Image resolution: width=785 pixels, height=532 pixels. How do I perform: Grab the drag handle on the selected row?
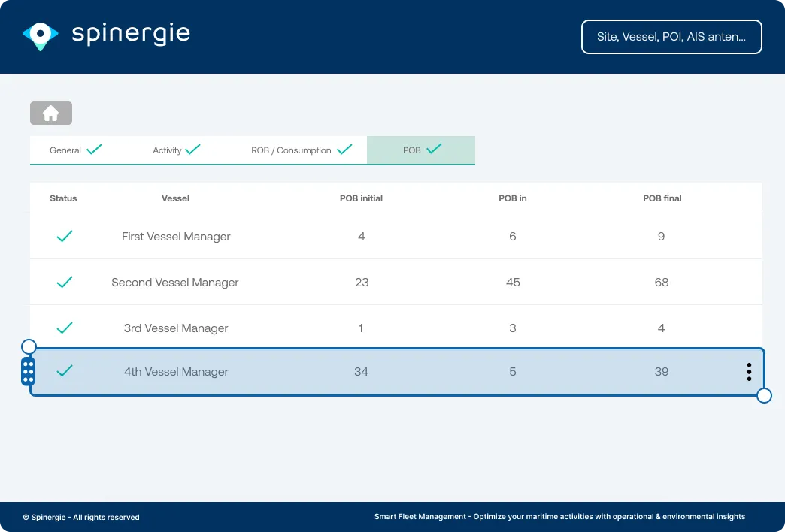(x=28, y=372)
